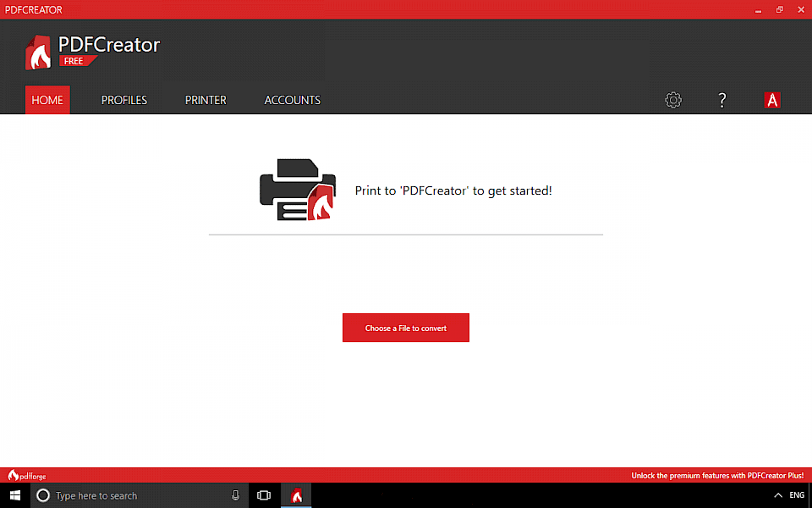Screen dimensions: 812x508
Task: Click the 'Print to PDFCreator to get started' text
Action: point(453,190)
